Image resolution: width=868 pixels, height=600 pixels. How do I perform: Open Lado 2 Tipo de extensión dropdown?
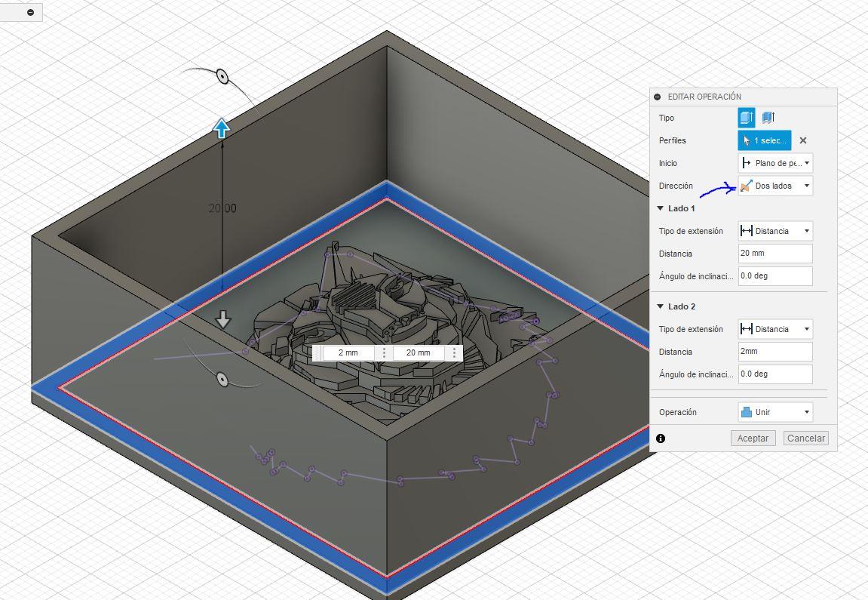pyautogui.click(x=775, y=329)
